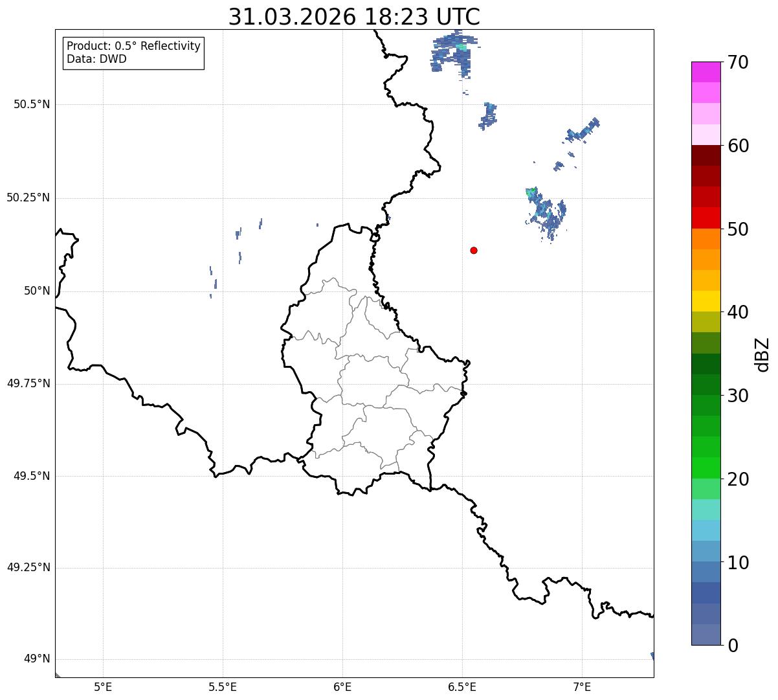Click the 6°E longitude label
Screen dimensions: 778x700
[x=342, y=687]
